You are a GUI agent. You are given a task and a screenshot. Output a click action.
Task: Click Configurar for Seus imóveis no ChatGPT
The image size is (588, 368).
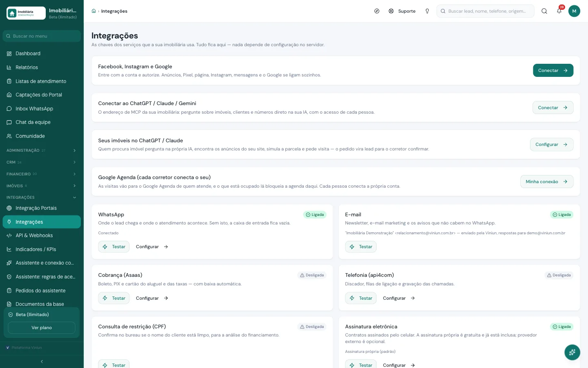click(x=552, y=144)
